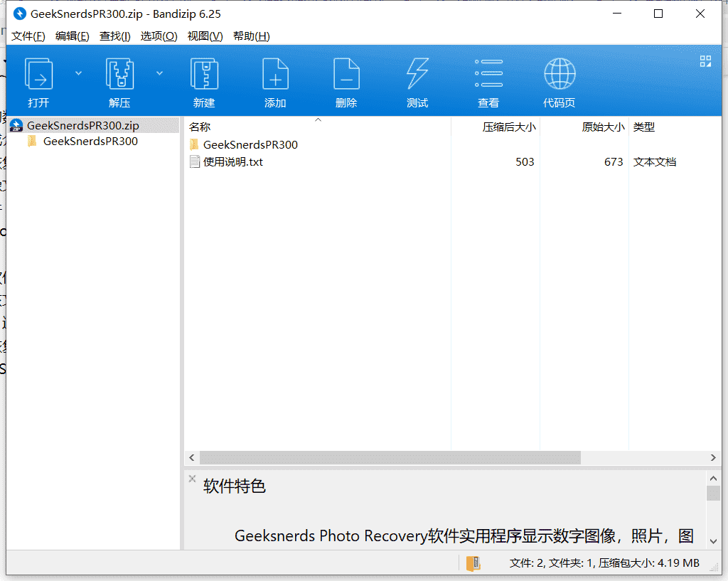The width and height of the screenshot is (728, 581).
Task: Open the 编辑(E) menu
Action: coord(72,36)
